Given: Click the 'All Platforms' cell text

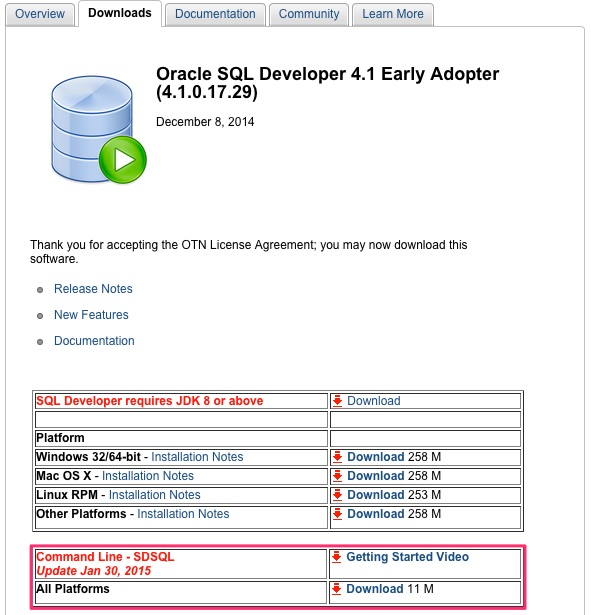Looking at the screenshot, I should pyautogui.click(x=73, y=589).
